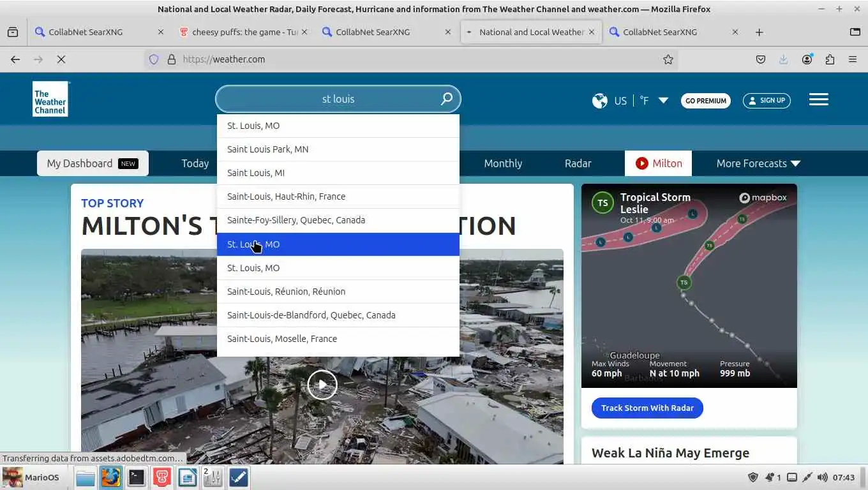
Task: Click the play button on the top story video
Action: (x=322, y=385)
